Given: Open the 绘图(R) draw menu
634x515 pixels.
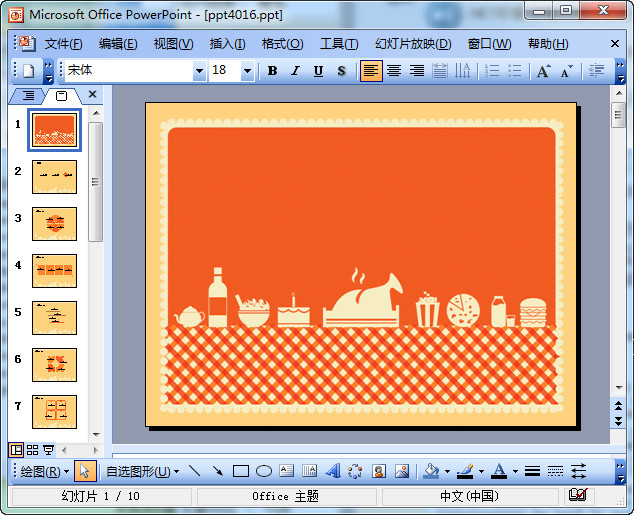Looking at the screenshot, I should [x=44, y=471].
